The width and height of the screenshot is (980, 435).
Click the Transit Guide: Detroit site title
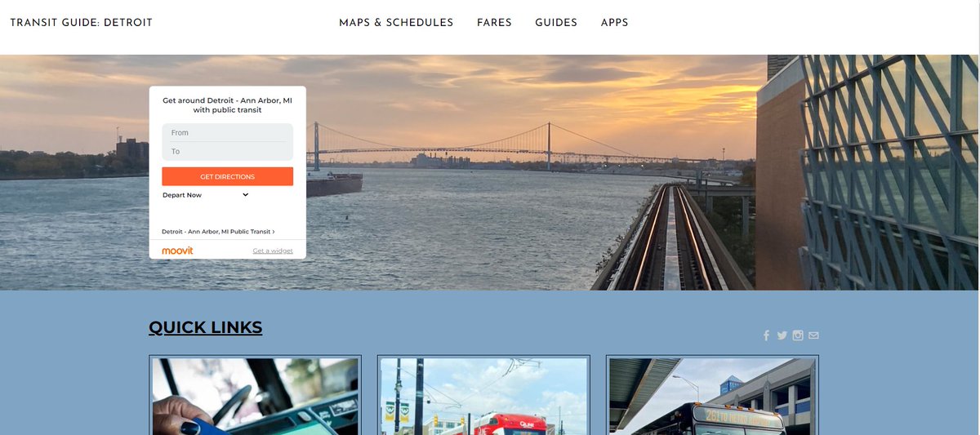tap(82, 23)
